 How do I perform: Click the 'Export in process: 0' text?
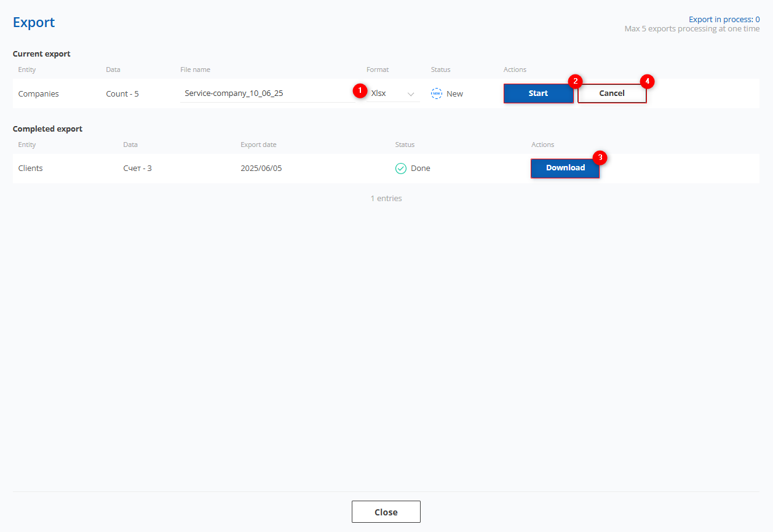pyautogui.click(x=724, y=20)
